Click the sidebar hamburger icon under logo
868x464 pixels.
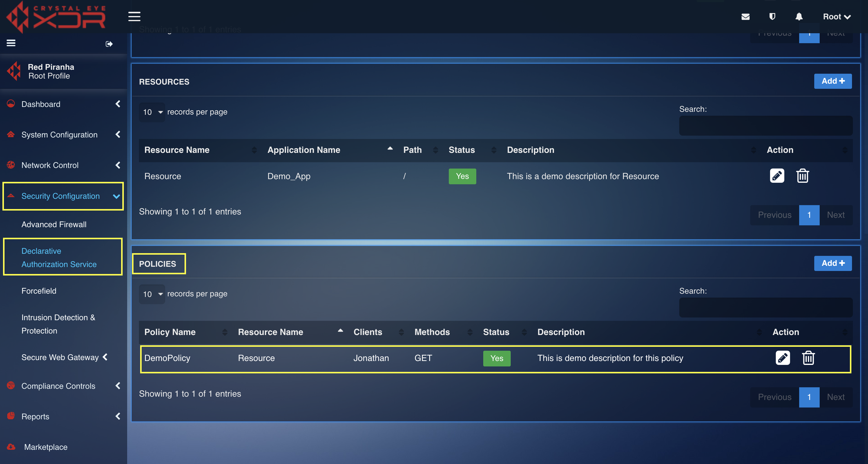point(11,43)
